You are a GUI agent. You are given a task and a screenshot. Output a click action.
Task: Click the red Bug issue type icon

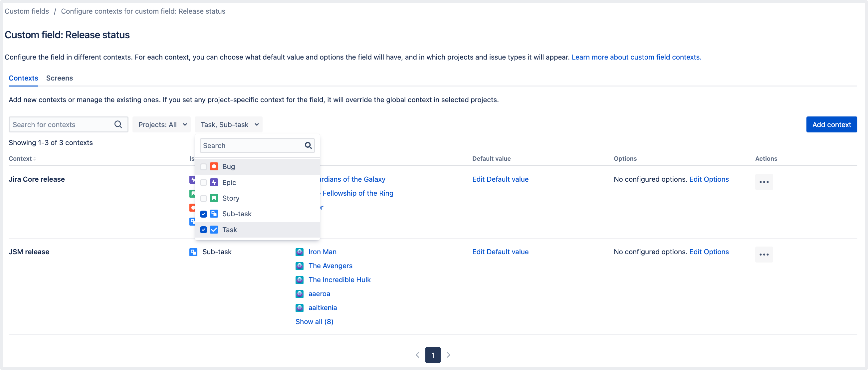tap(214, 166)
